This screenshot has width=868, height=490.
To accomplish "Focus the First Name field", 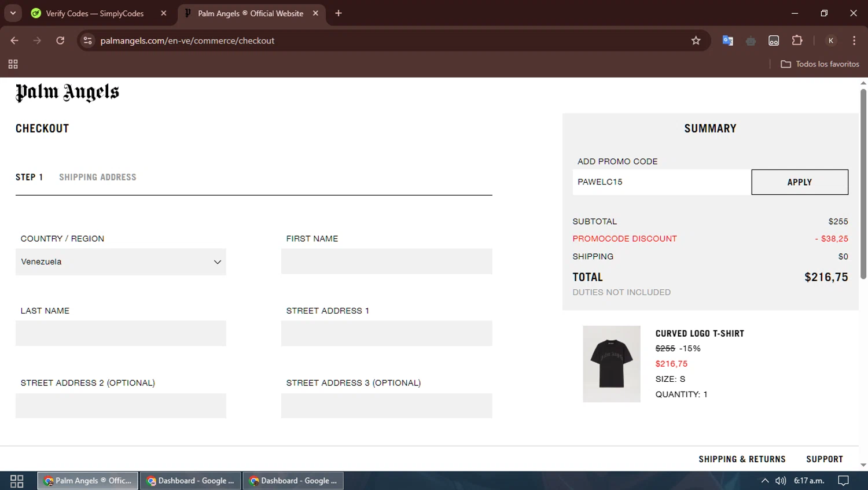I will point(387,261).
